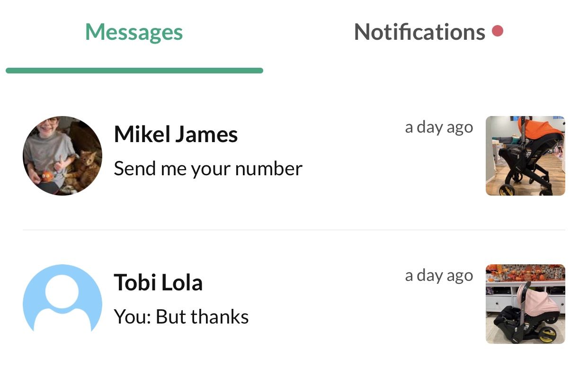Tap the red notification dot indicator
Screen dimensions: 588x369
click(x=497, y=31)
